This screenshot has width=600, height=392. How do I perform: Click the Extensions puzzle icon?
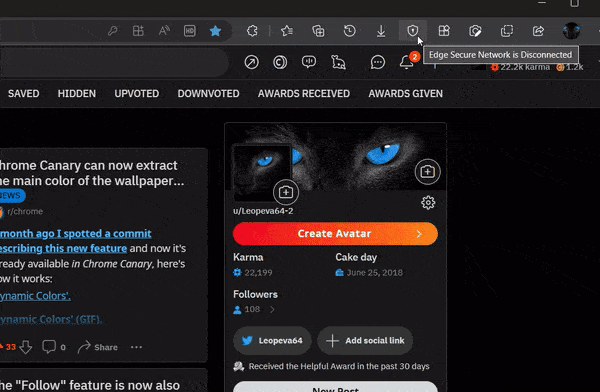pyautogui.click(x=252, y=31)
